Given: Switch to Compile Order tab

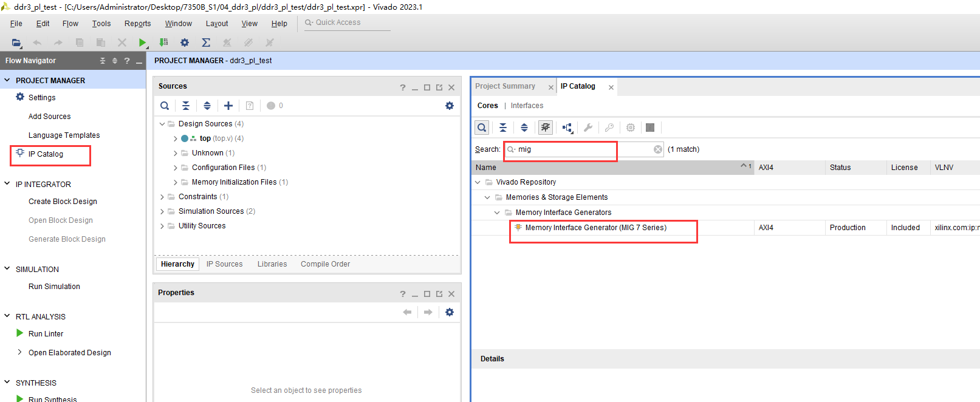Looking at the screenshot, I should [x=325, y=264].
